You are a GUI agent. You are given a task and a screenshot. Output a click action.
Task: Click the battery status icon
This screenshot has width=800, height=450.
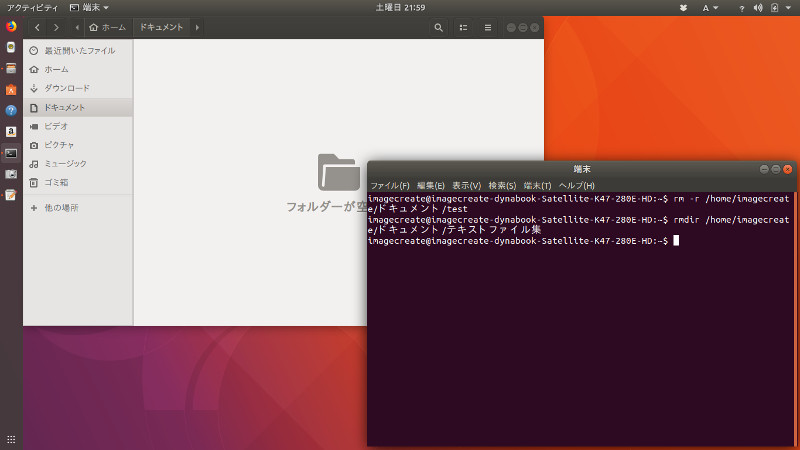click(774, 8)
